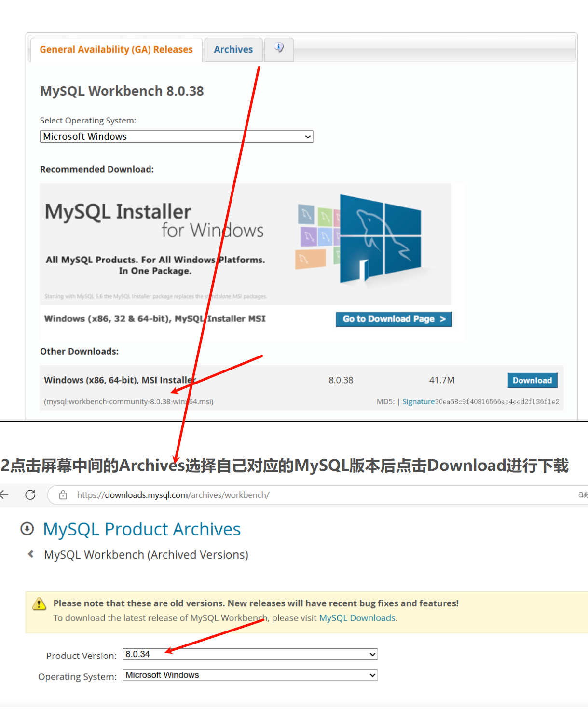Screen dimensions: 588x713
Task: Click the browser back arrow
Action: click(4, 494)
